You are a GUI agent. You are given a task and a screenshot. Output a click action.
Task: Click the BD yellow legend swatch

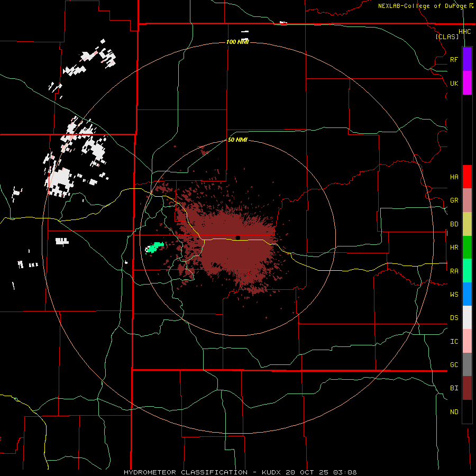(467, 224)
